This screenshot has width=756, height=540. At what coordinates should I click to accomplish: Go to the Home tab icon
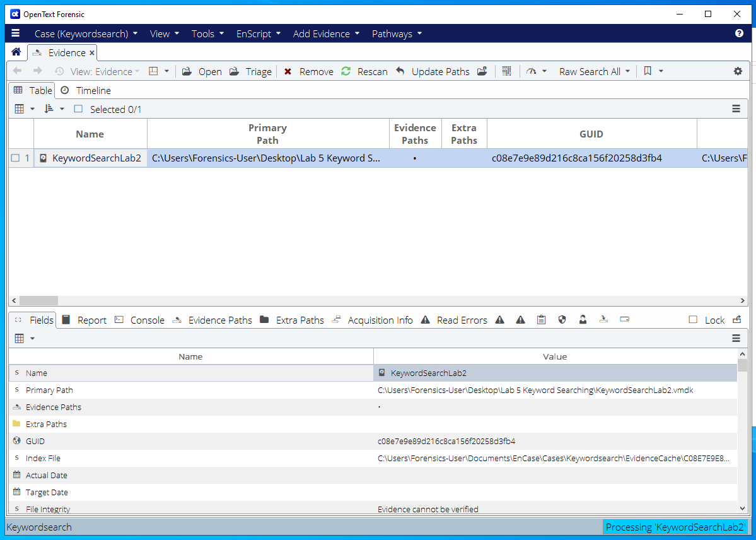16,52
